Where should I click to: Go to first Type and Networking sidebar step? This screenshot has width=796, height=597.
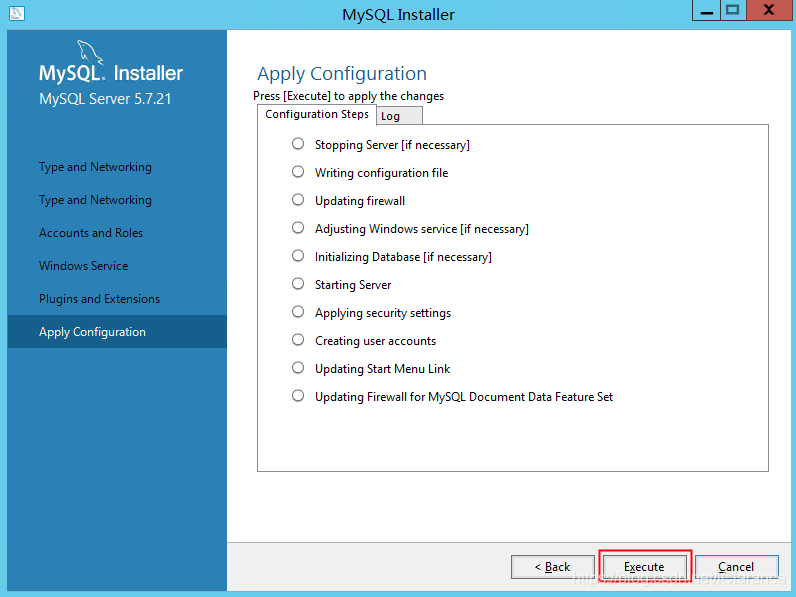tap(95, 167)
